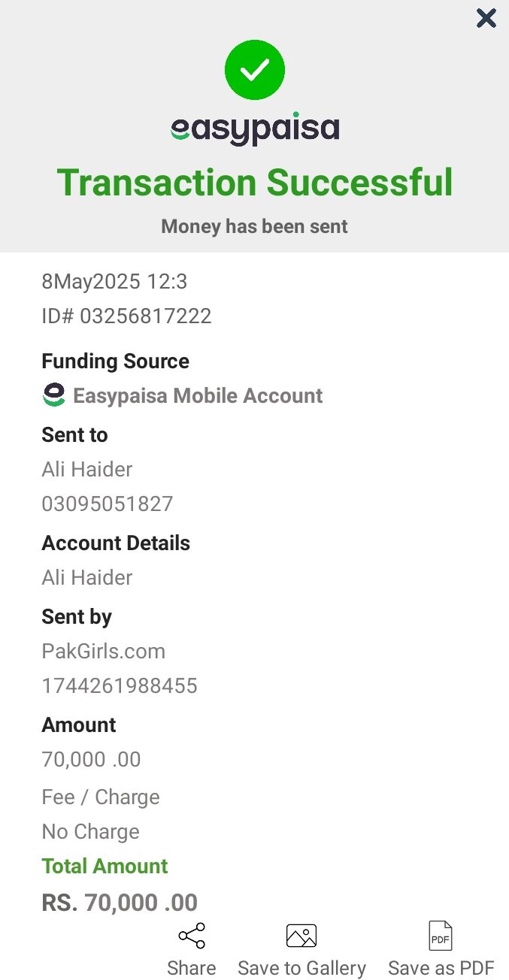The width and height of the screenshot is (509, 980).
Task: Click the Funding Source section label
Action: [115, 361]
